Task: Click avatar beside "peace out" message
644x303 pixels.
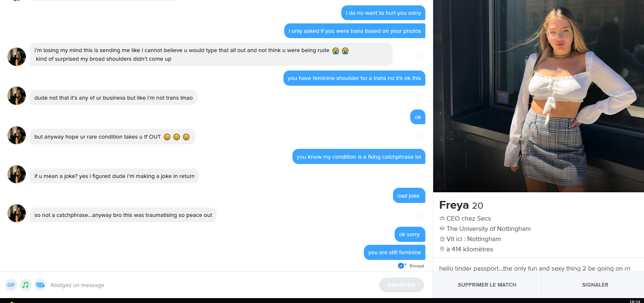Action: coord(17,213)
